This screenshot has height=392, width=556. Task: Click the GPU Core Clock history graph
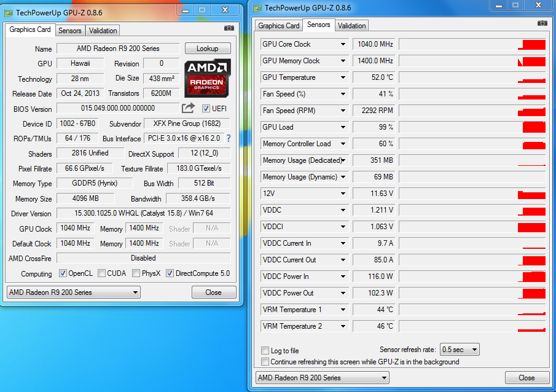pyautogui.click(x=472, y=44)
